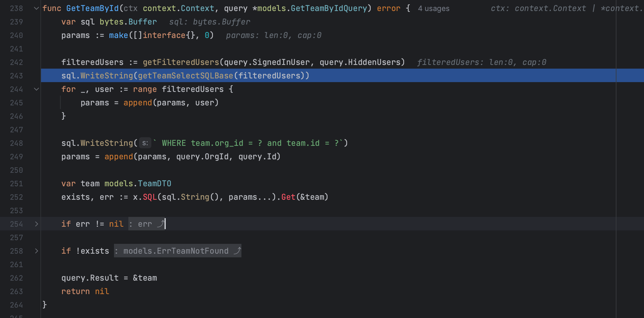Click the ctx: context.Context parameter hint
The image size is (644, 318).
tap(539, 8)
